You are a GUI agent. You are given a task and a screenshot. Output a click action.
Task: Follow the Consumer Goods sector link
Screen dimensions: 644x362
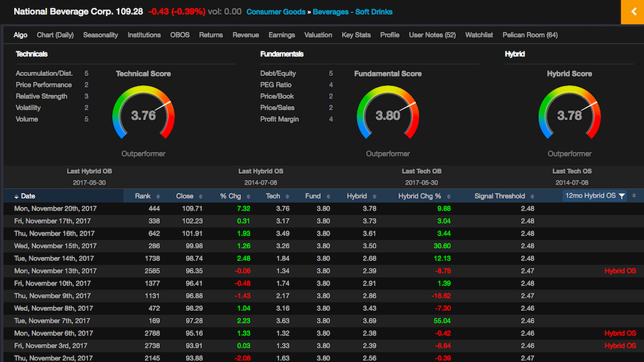[276, 12]
